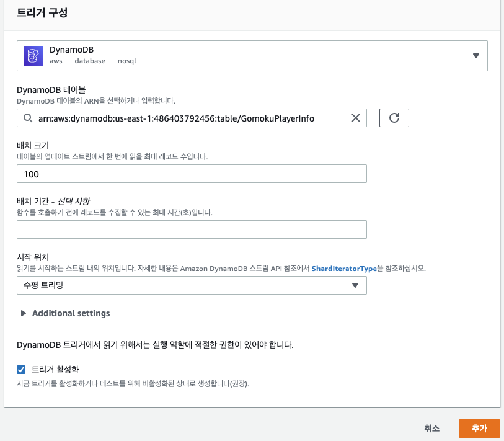This screenshot has height=441, width=504.
Task: Refresh the DynamoDB table list
Action: coord(394,118)
